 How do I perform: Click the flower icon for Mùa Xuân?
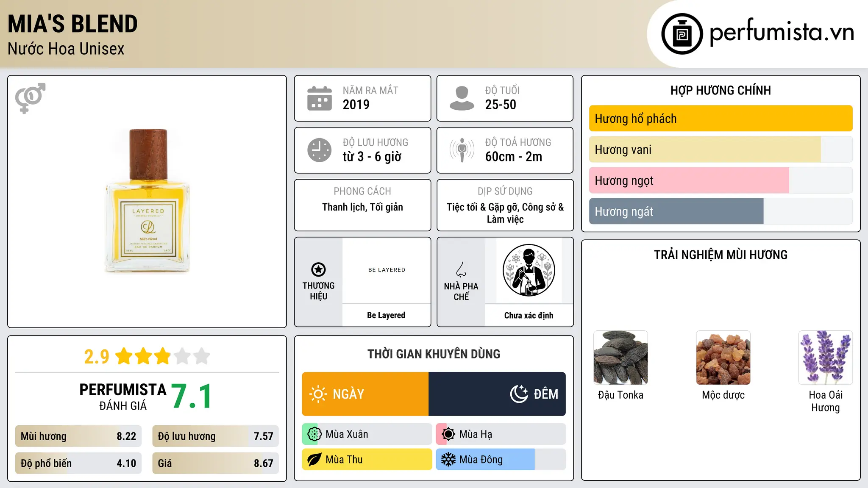[314, 434]
